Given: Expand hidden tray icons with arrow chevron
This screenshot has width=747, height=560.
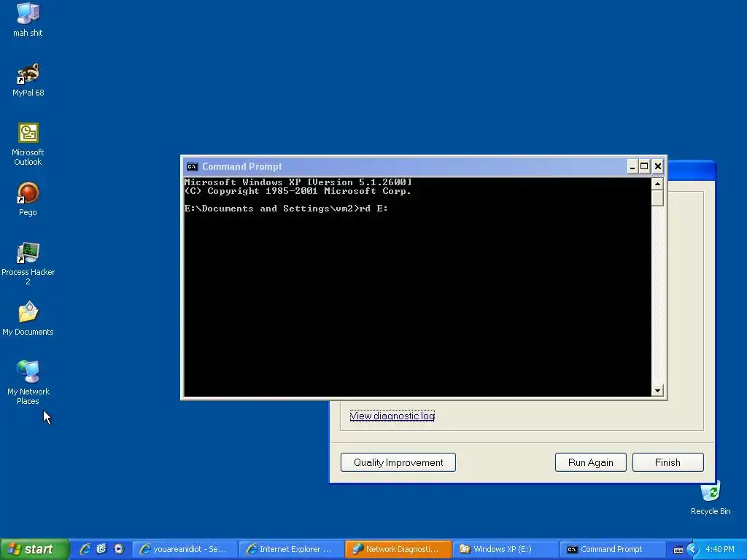Looking at the screenshot, I should pyautogui.click(x=692, y=550).
